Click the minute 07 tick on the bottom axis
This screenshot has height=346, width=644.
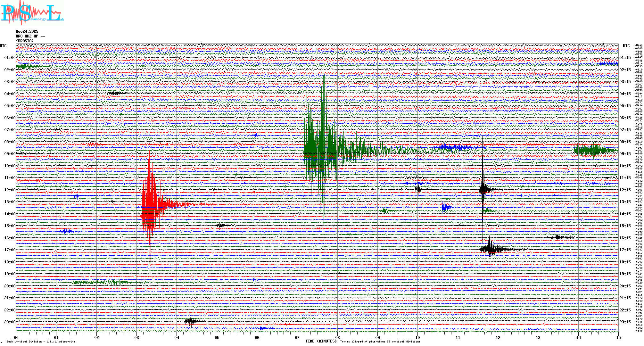click(297, 338)
